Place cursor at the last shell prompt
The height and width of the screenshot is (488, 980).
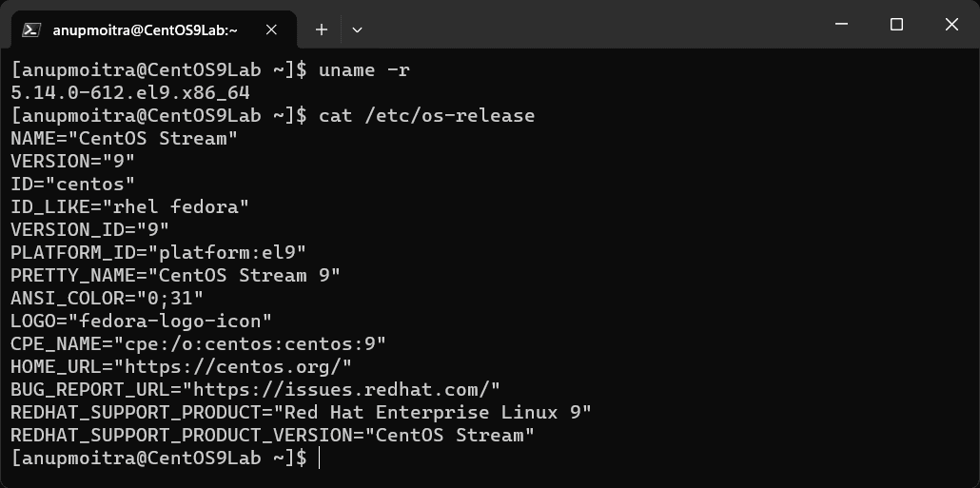(320, 458)
